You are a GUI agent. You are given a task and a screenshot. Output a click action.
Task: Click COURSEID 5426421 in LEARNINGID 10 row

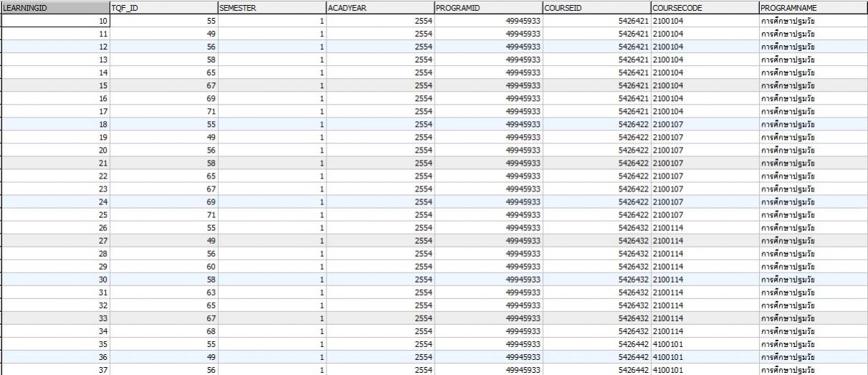tap(596, 22)
